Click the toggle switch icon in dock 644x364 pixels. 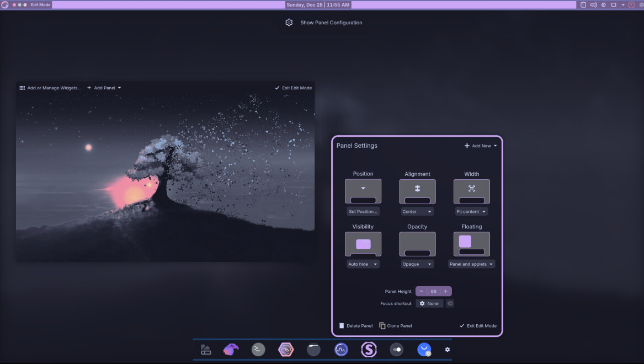coord(396,349)
